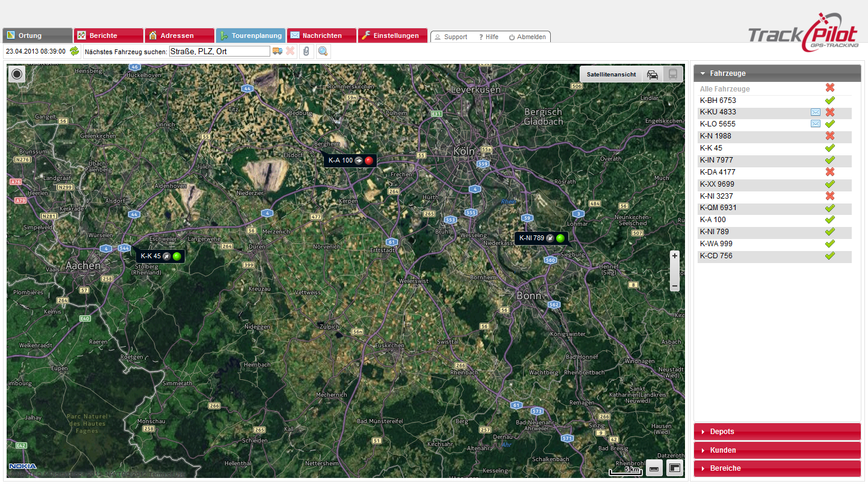Toggle visibility X for K-DA 4177
Screen dimensions: 868x484
point(830,172)
